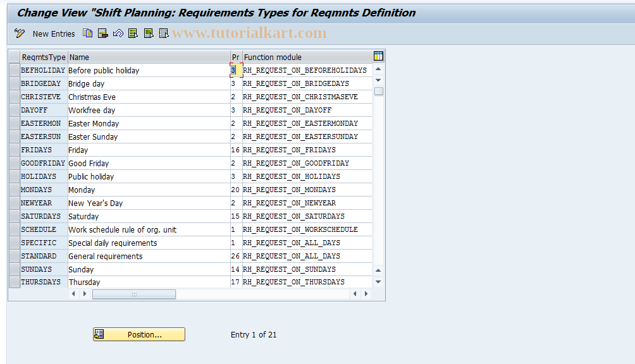Viewport: 635px width, 364px height.
Task: Click the Name field 'Workfree day'
Action: pos(149,110)
